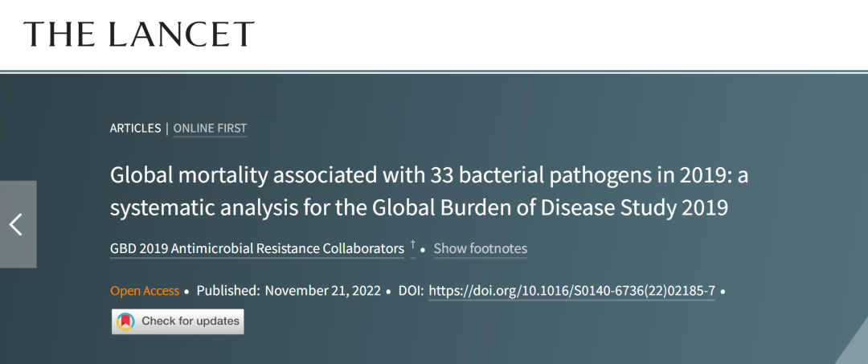
Task: Open GBD 2019 Antimicrobial Resistance Collaborators link
Action: (256, 248)
